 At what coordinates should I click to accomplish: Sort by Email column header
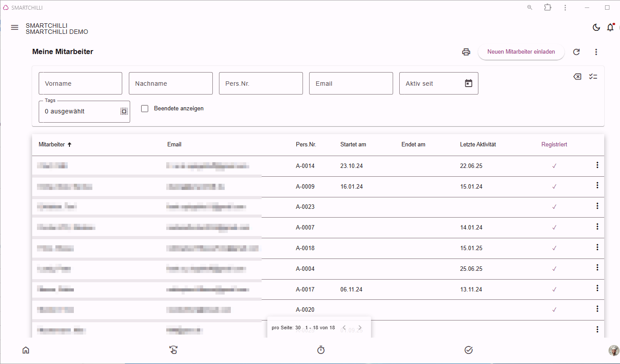coord(175,145)
